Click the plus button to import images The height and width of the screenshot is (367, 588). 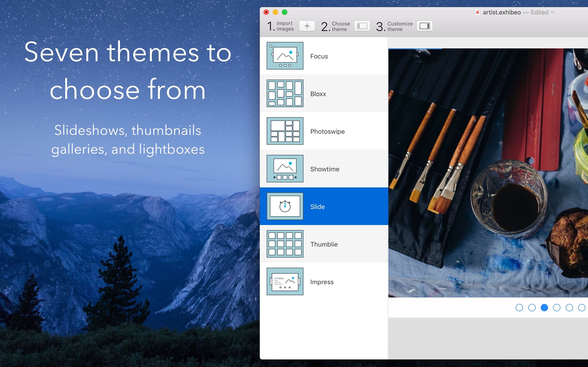pyautogui.click(x=307, y=26)
